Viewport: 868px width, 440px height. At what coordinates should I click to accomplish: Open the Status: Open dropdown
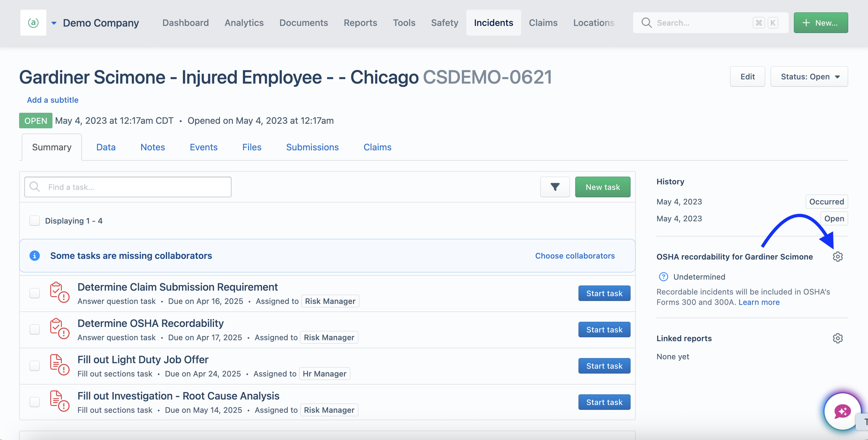coord(809,76)
